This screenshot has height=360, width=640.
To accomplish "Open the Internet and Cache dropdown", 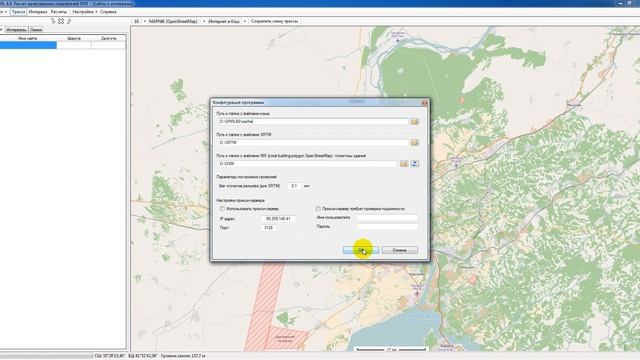I will (x=244, y=21).
